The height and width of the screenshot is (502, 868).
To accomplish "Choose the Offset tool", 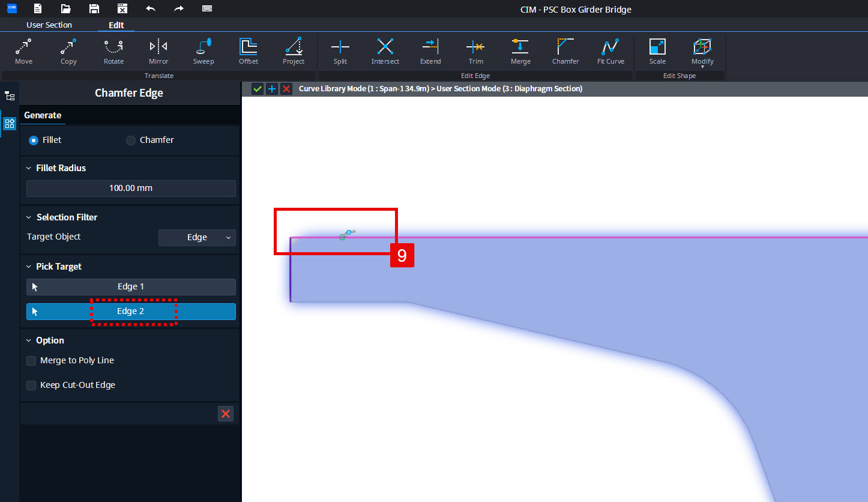I will coord(249,52).
